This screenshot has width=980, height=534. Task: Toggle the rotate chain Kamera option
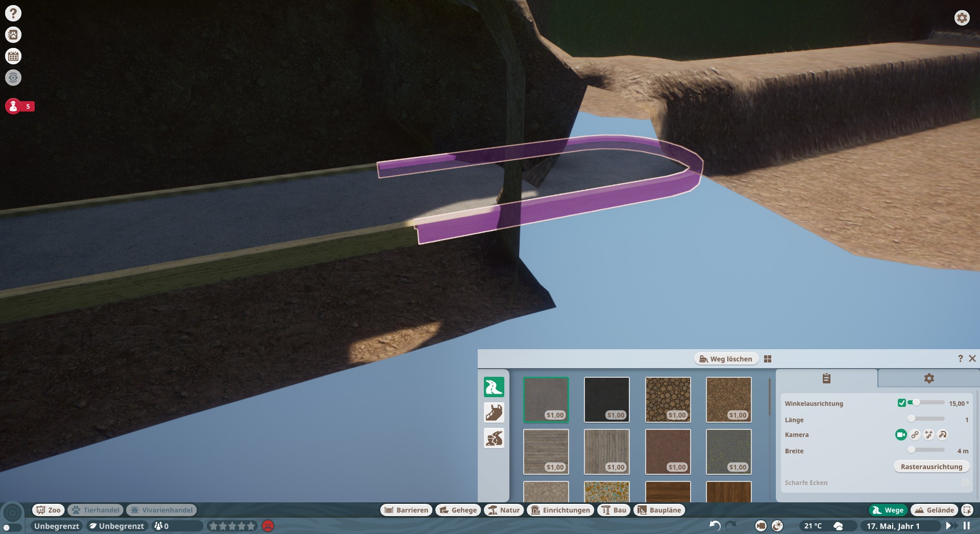pos(943,434)
